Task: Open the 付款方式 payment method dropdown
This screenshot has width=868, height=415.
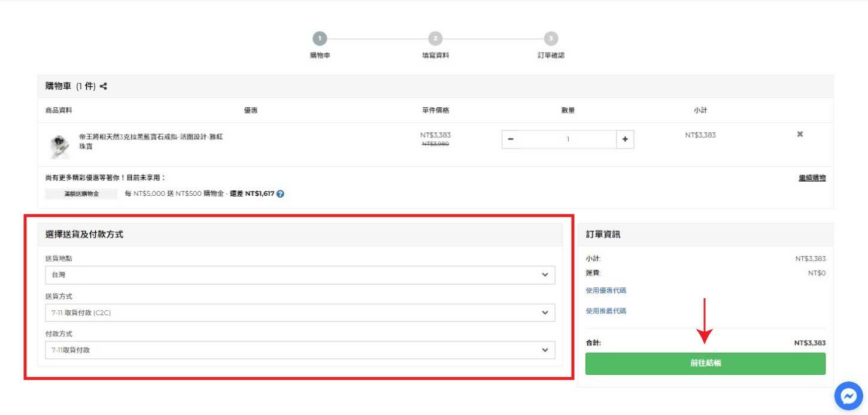Action: [299, 350]
